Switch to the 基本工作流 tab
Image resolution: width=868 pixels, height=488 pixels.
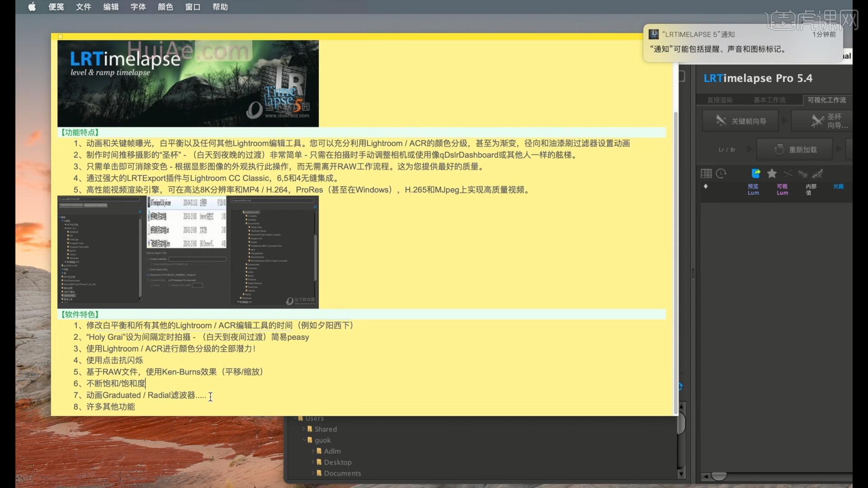click(x=769, y=99)
